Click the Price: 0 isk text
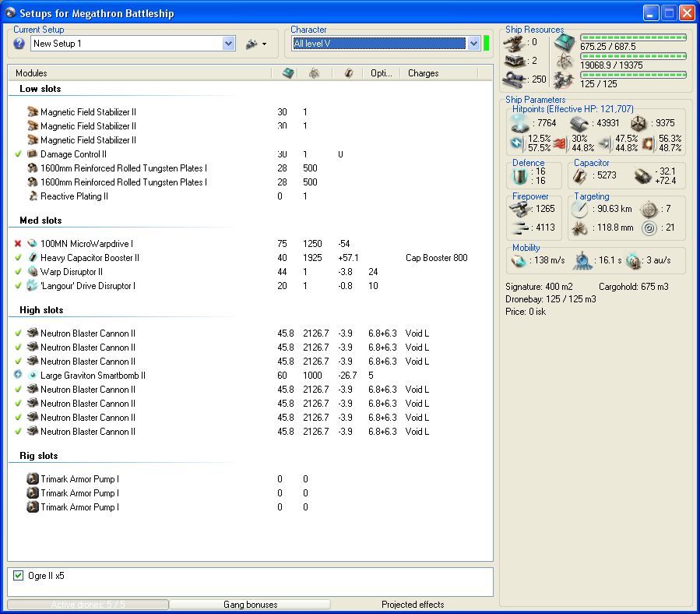Image resolution: width=700 pixels, height=614 pixels. pyautogui.click(x=526, y=312)
